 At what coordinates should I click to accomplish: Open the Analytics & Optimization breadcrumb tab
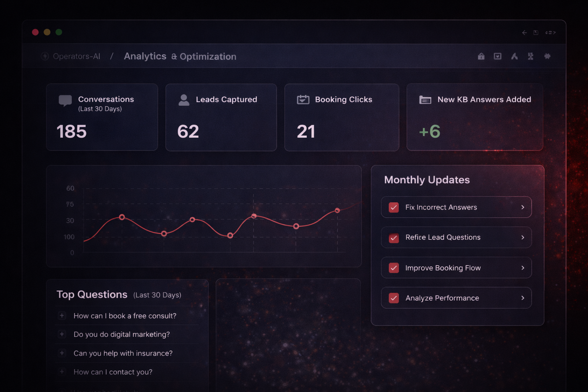pyautogui.click(x=180, y=56)
